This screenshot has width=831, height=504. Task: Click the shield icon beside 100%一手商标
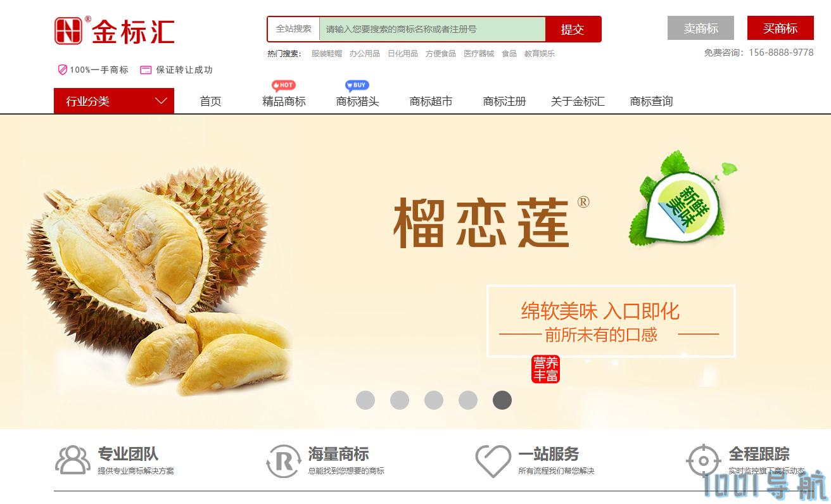[62, 70]
